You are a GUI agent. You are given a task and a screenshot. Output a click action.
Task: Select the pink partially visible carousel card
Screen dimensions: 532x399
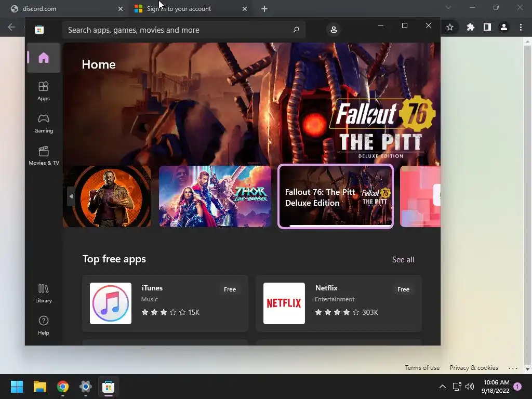pos(420,196)
